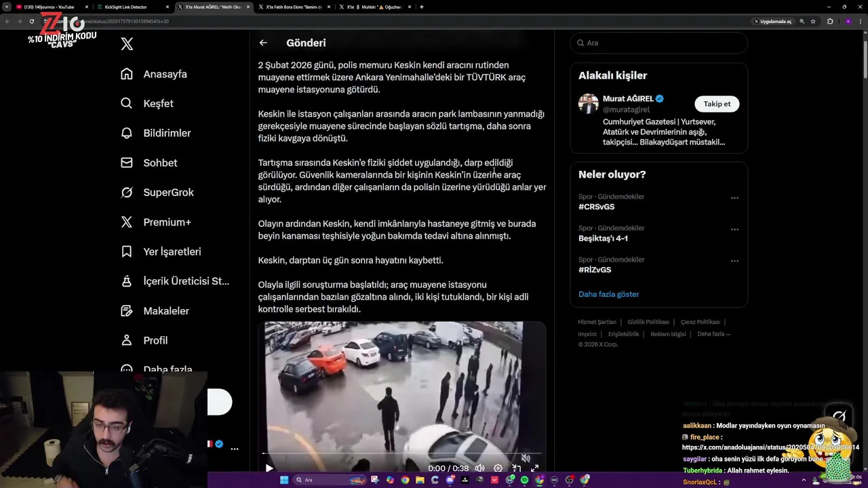Click Daha fazla göster link
Screen dimensions: 868x488
tap(608, 294)
